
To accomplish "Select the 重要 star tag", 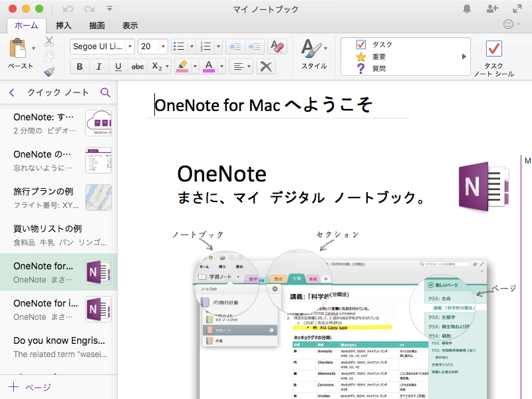I will (x=371, y=57).
